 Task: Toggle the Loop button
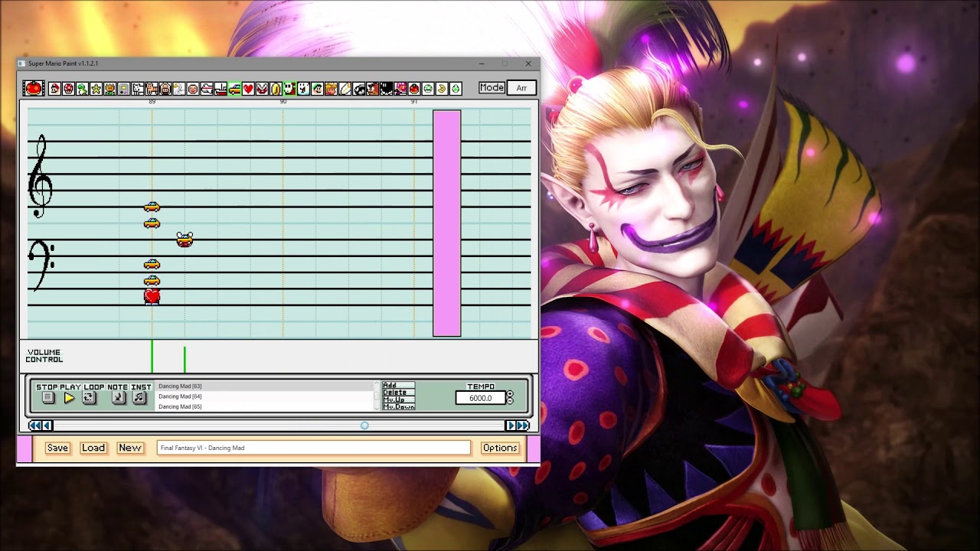(x=89, y=397)
